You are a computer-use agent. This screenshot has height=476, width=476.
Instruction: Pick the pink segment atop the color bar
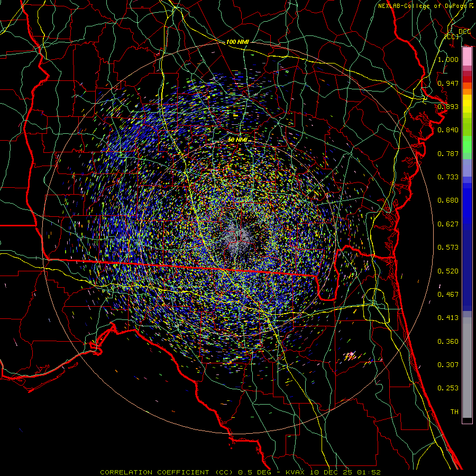pos(467,57)
